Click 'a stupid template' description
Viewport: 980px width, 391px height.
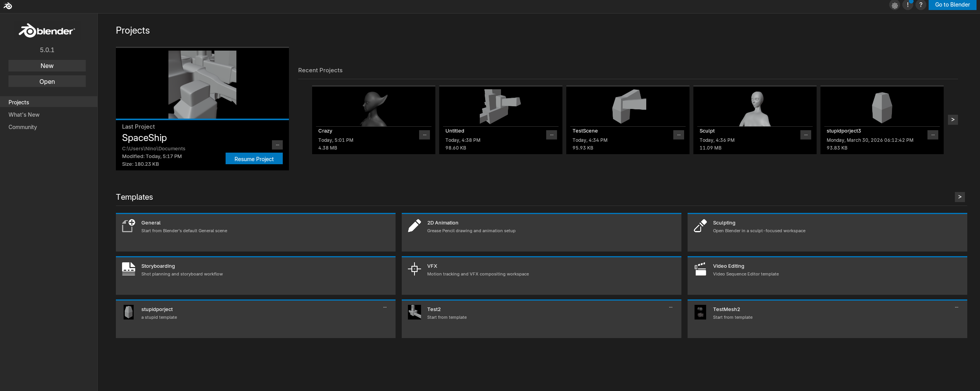pos(159,317)
